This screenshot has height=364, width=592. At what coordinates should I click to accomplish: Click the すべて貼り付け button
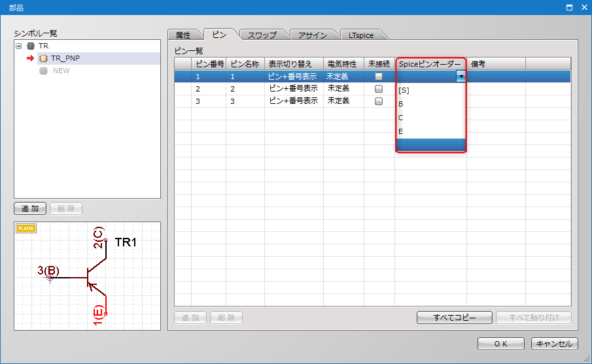[x=534, y=318]
